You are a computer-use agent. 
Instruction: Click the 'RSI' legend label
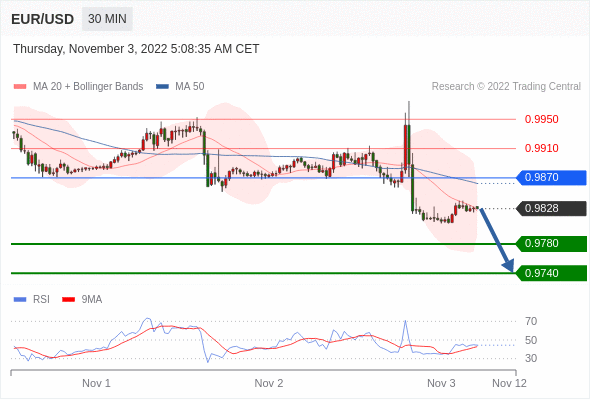[x=41, y=300]
